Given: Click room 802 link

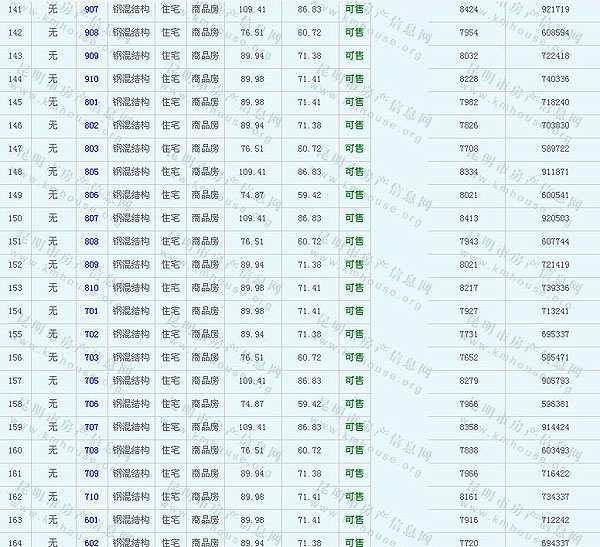Looking at the screenshot, I should tap(91, 125).
